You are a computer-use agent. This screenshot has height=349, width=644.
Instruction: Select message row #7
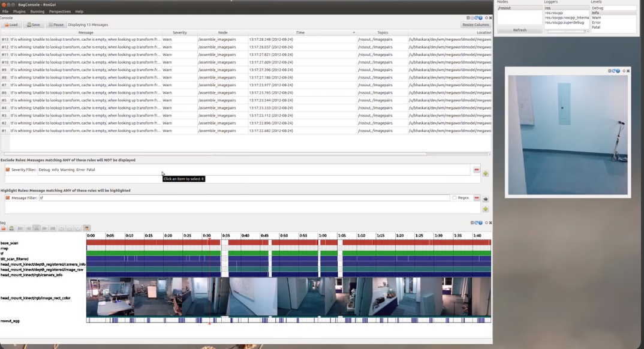coord(246,85)
